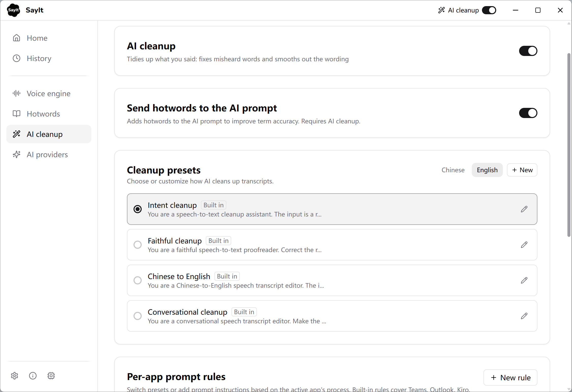Click the History clock icon
The image size is (572, 392).
pyautogui.click(x=17, y=58)
